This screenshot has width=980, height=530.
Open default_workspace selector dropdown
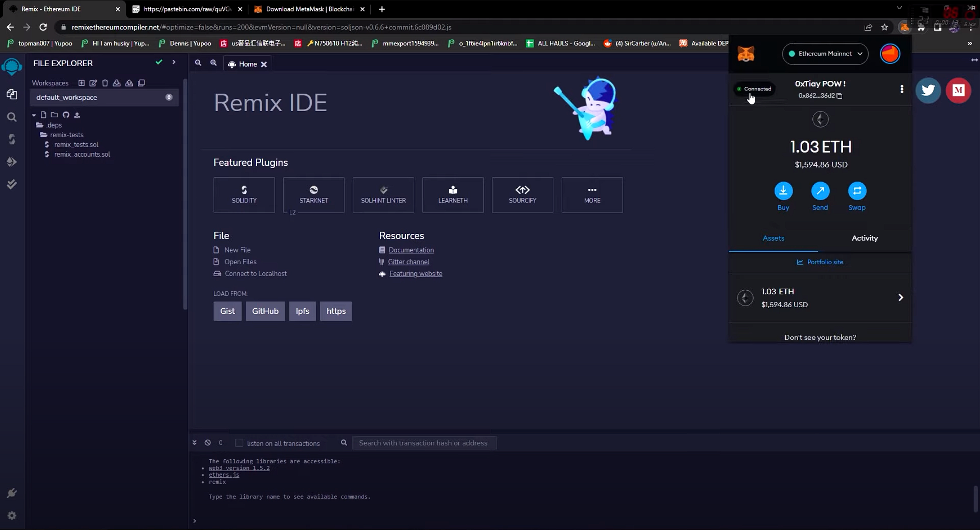(104, 97)
